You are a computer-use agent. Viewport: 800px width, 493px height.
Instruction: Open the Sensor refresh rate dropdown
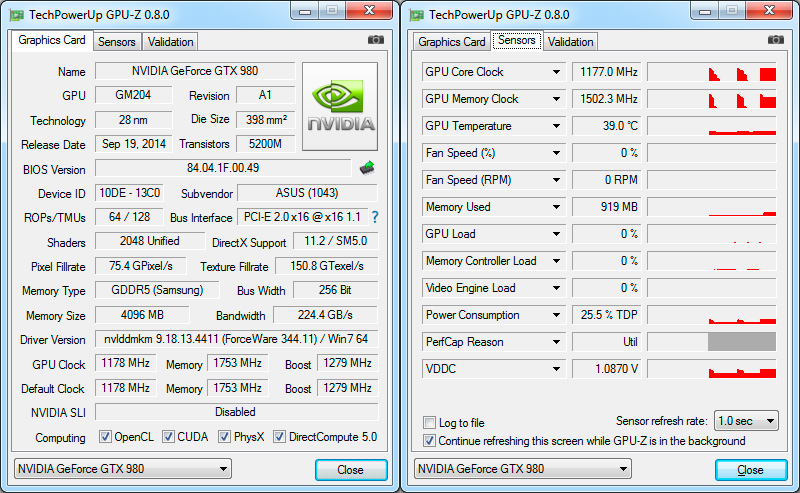coord(746,421)
